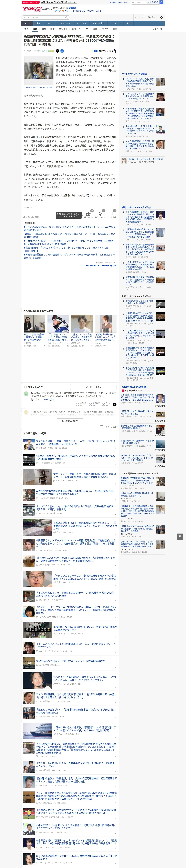
Task: Open the 新規取得 ID registration link
Action: [72, 8]
